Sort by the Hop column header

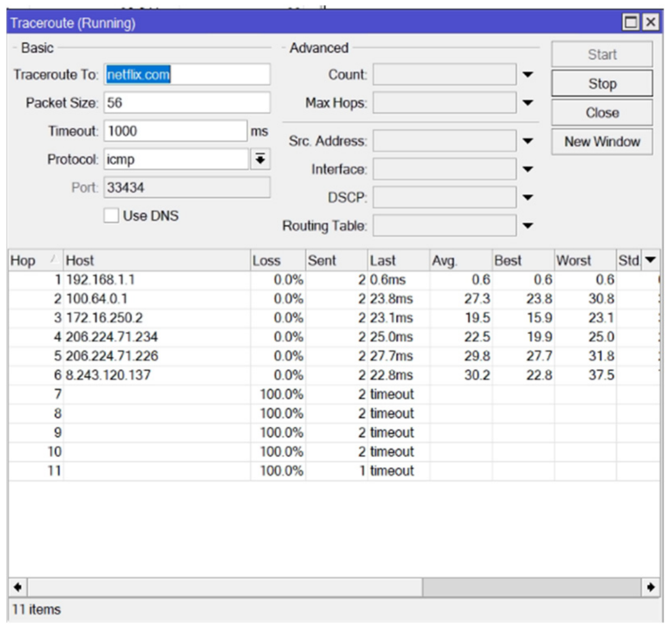[36, 260]
